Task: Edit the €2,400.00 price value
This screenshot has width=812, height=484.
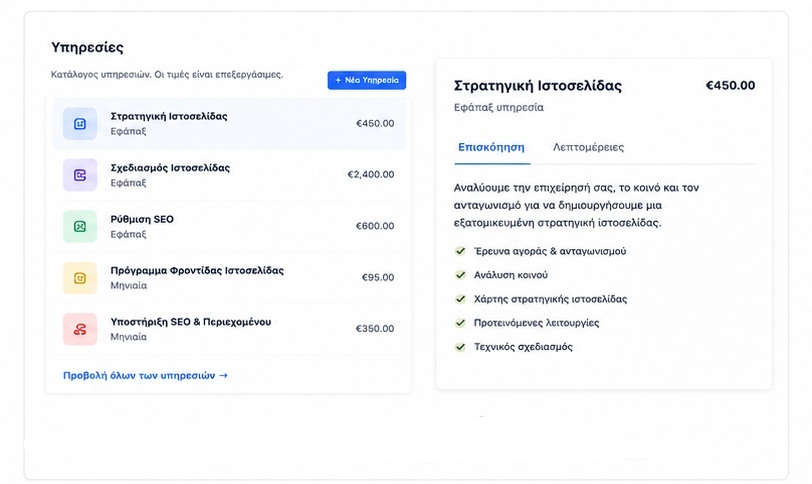Action: [x=371, y=174]
